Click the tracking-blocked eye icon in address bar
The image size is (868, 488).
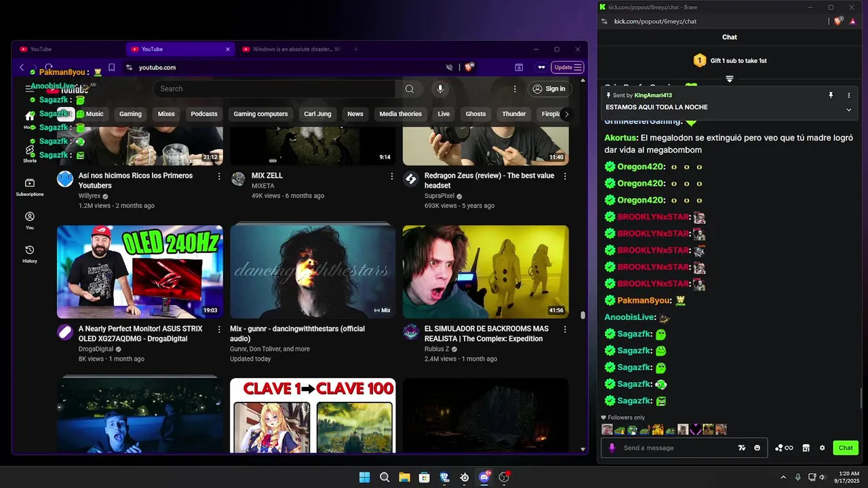(449, 67)
